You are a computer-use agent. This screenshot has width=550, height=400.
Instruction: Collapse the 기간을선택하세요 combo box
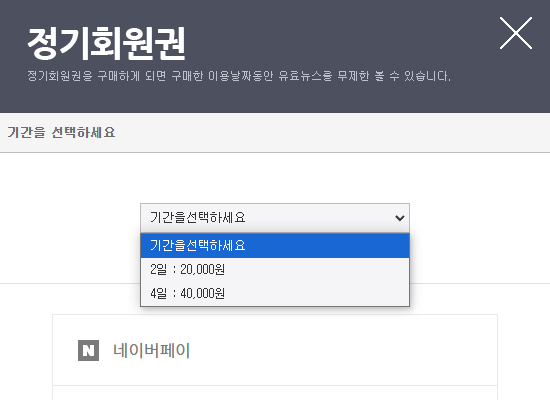click(x=275, y=218)
